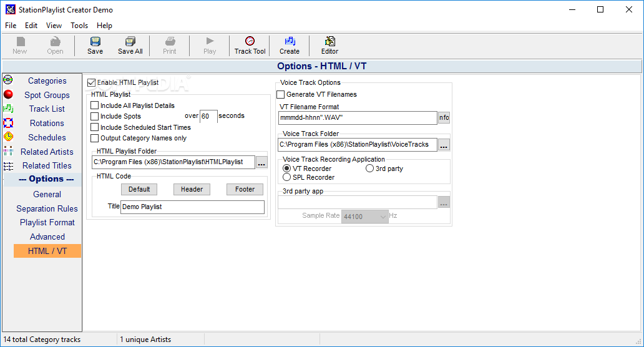Click the over seconds value field
The height and width of the screenshot is (347, 644).
pos(208,116)
